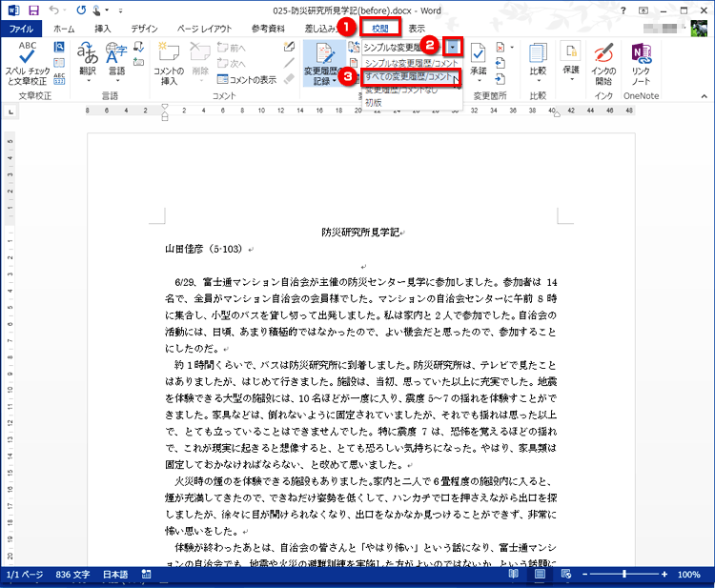Screen dimensions: 715x588
Task: Click the eraser icon in Comments group
Action: tap(289, 78)
